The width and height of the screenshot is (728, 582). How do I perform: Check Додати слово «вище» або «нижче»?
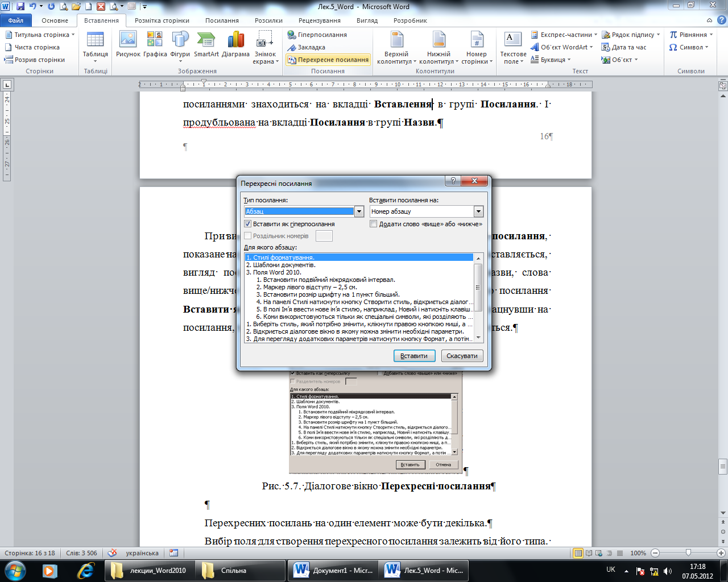point(373,224)
